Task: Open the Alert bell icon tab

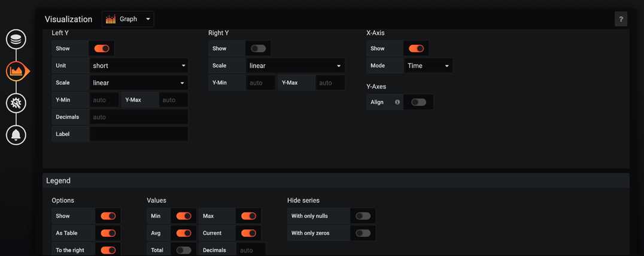Action: point(16,135)
